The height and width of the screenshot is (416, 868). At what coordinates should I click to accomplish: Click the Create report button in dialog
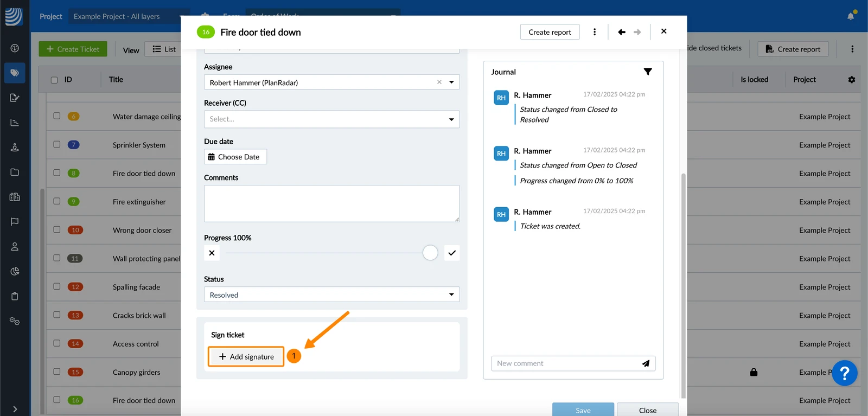click(550, 32)
